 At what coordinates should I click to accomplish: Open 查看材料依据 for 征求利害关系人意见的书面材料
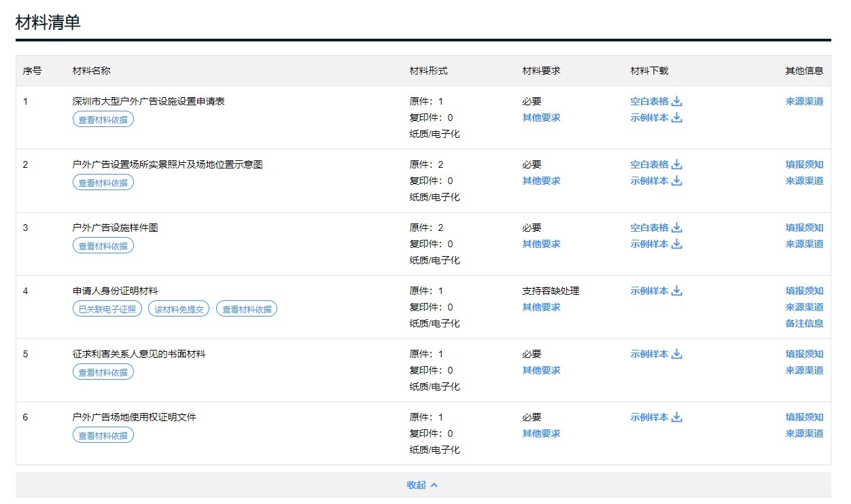click(103, 372)
